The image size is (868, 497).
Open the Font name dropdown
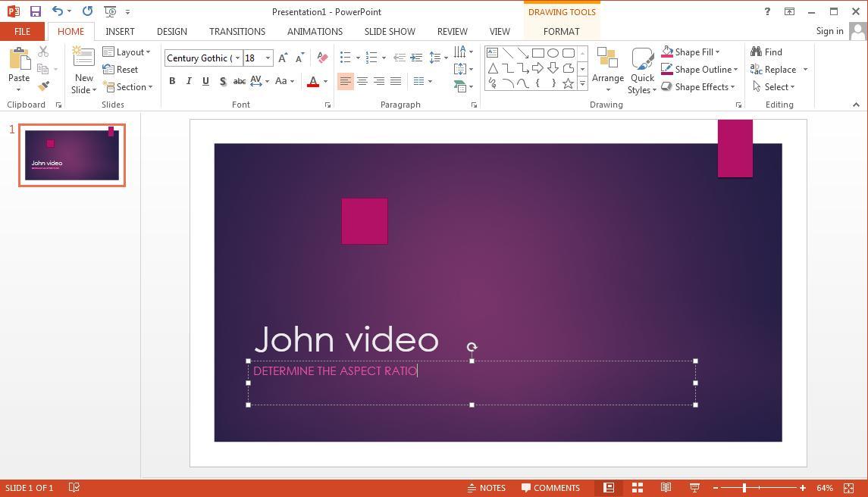[237, 58]
